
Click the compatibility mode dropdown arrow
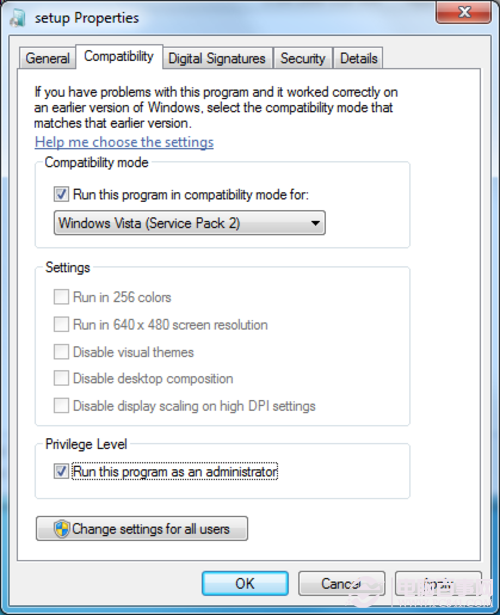pyautogui.click(x=315, y=224)
